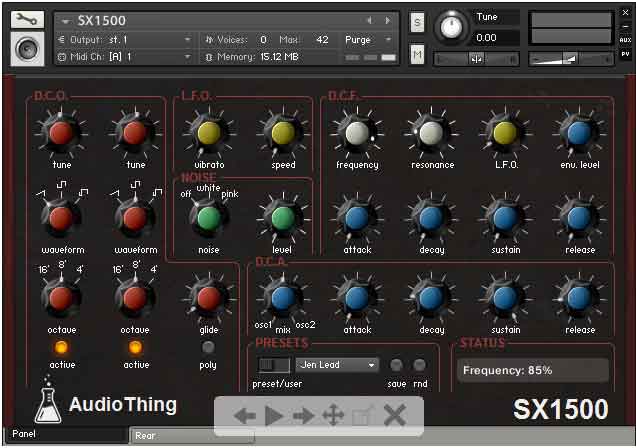Image resolution: width=636 pixels, height=448 pixels.
Task: Click the AudioThing flask logo
Action: coord(48,400)
